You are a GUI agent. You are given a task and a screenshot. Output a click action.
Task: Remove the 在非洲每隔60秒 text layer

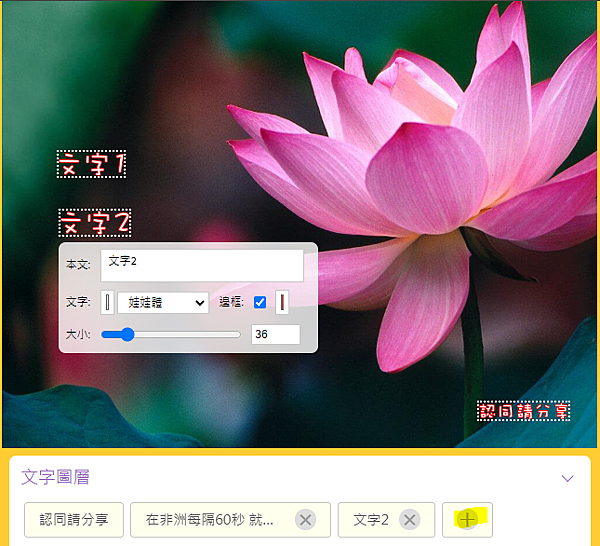click(305, 520)
